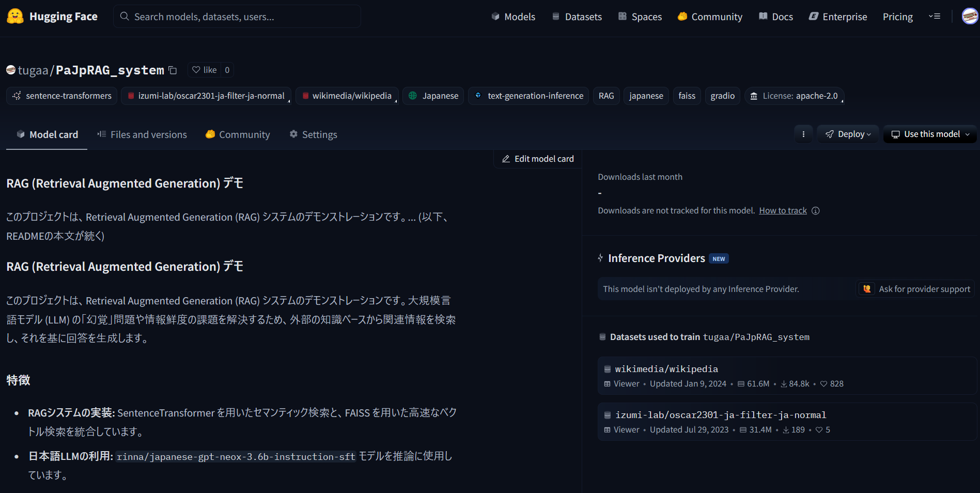Click the tugaa owner avatar icon

(x=11, y=70)
